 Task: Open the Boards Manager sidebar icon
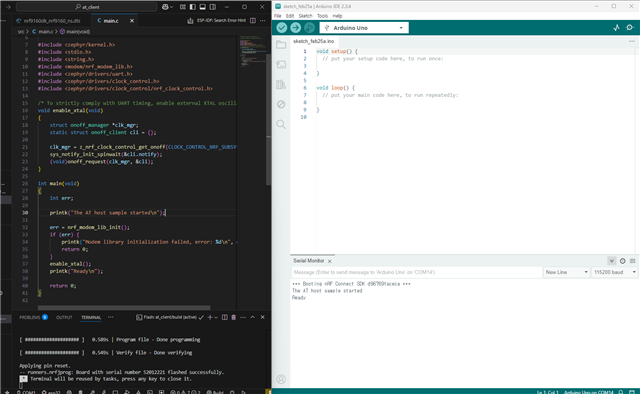[281, 65]
